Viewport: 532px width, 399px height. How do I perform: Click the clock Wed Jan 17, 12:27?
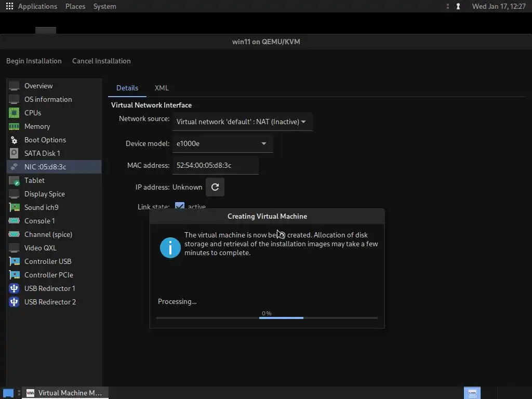click(x=499, y=6)
